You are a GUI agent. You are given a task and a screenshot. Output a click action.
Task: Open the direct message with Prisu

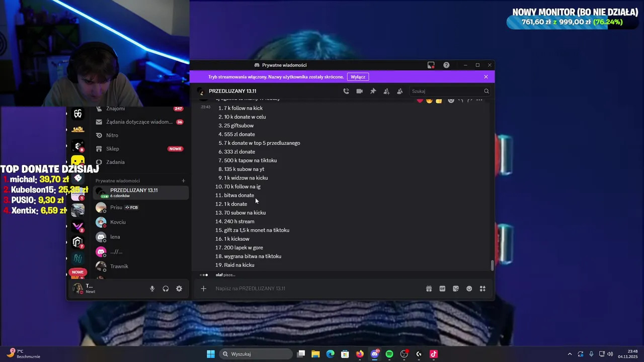click(x=140, y=207)
